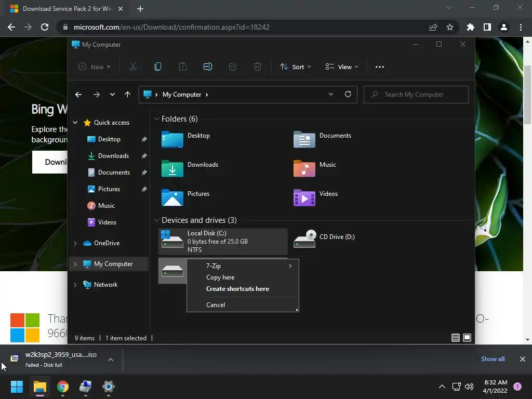Show hidden tray icons chevron

pyautogui.click(x=442, y=387)
